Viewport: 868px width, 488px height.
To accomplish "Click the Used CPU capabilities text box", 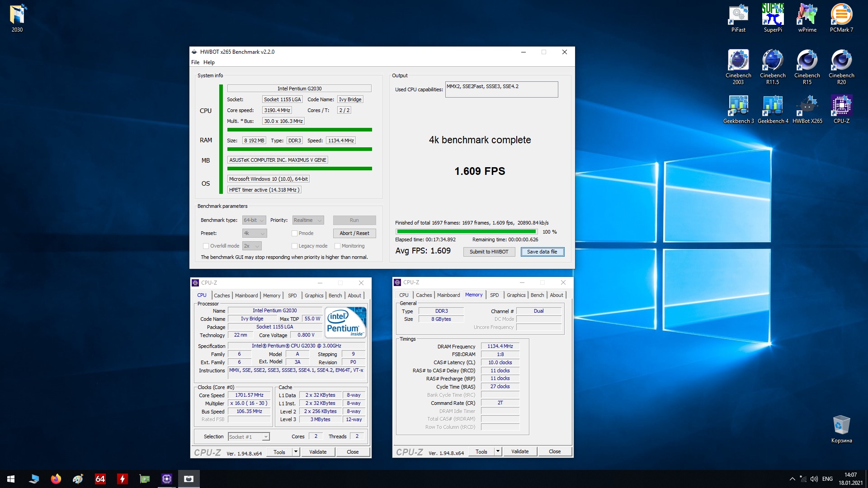I will (501, 89).
